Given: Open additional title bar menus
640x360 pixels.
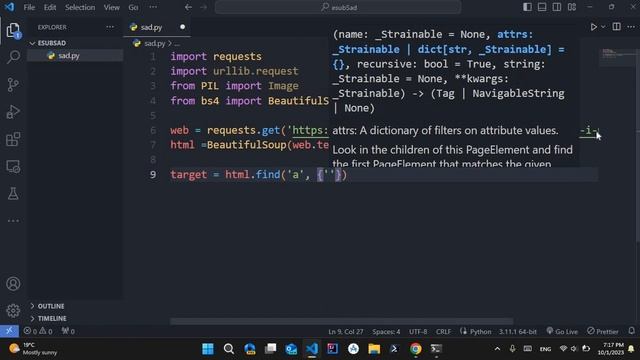Looking at the screenshot, I should pos(153,7).
